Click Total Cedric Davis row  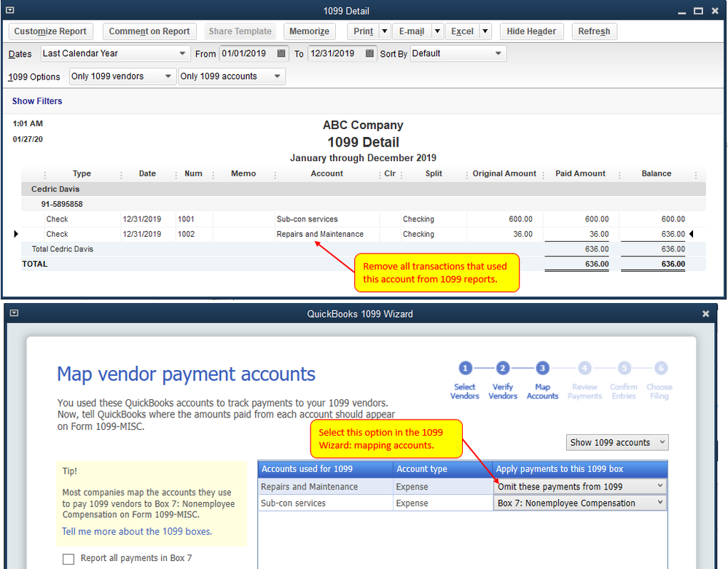364,248
